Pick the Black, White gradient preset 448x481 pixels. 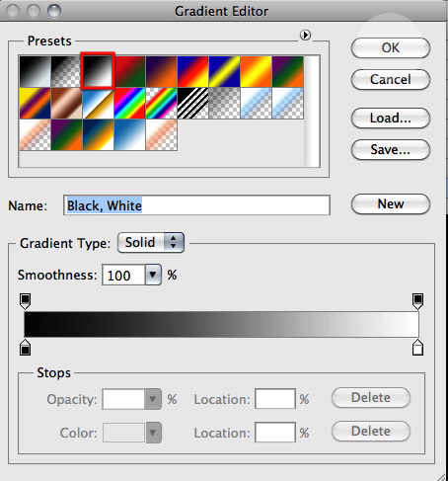pos(98,71)
